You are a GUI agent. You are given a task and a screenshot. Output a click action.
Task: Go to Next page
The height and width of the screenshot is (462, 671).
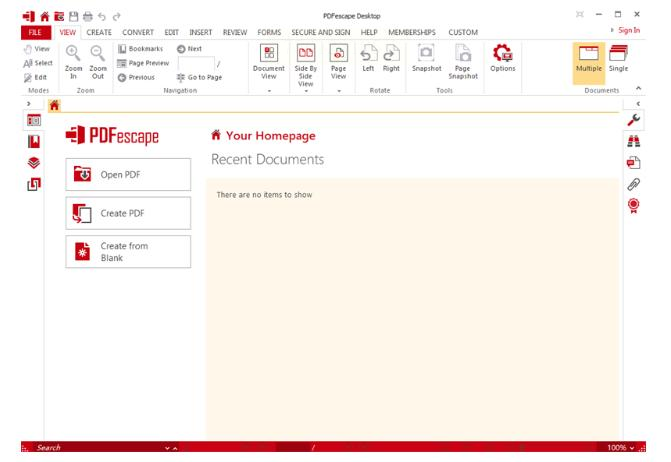coord(189,49)
